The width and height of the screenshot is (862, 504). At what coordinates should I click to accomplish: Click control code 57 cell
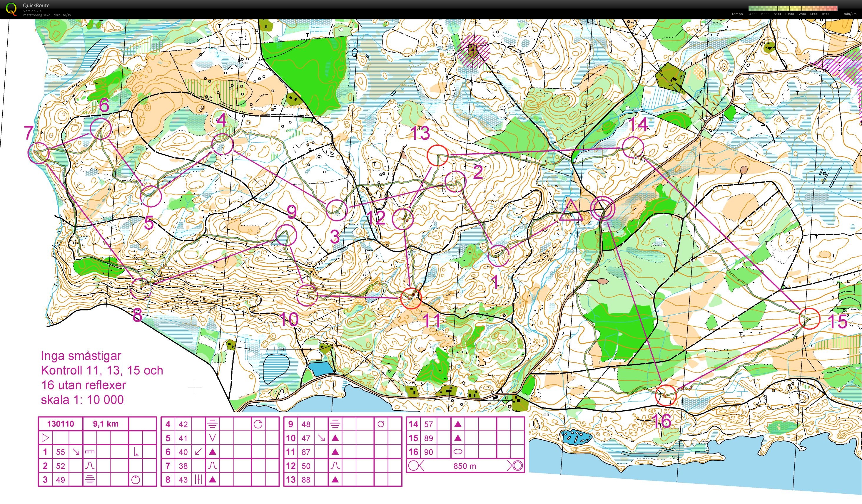pos(429,424)
